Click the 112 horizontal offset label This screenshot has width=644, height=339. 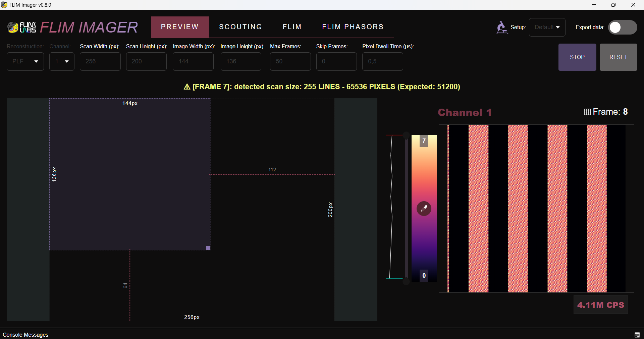[x=272, y=170]
